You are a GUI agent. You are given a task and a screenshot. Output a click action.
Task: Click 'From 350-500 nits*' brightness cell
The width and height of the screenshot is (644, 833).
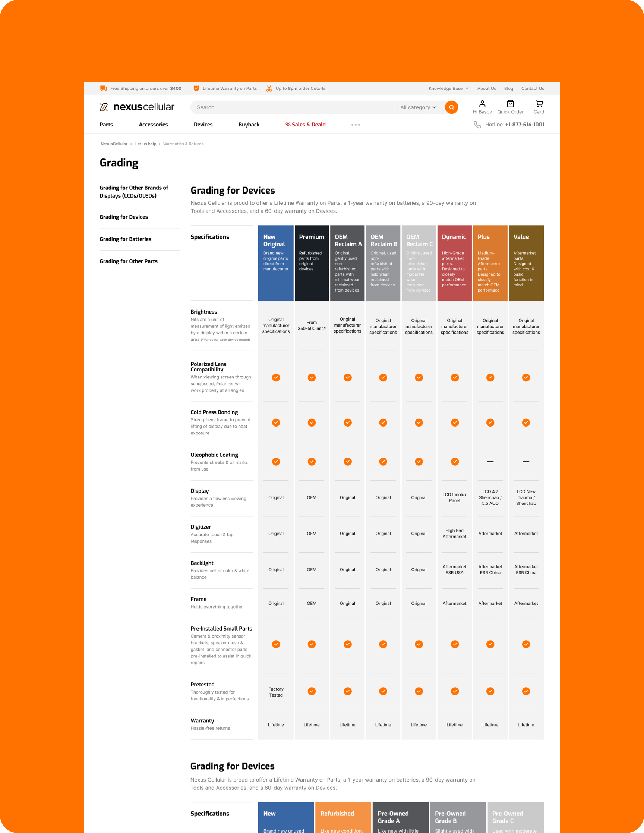point(312,326)
